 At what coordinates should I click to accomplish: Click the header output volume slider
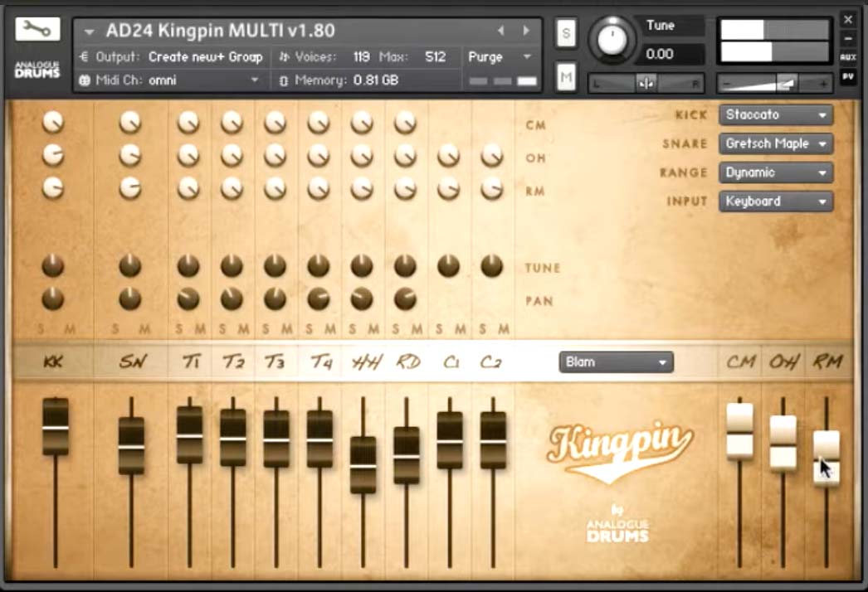pyautogui.click(x=774, y=84)
